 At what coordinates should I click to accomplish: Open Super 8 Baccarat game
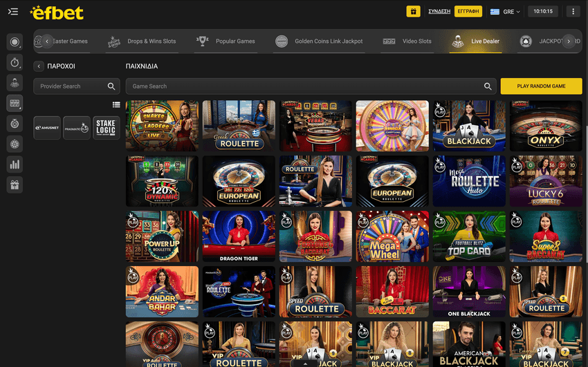point(546,236)
